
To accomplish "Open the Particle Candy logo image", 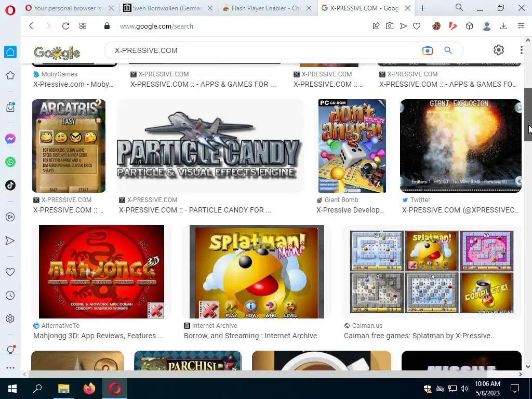I will [210, 146].
